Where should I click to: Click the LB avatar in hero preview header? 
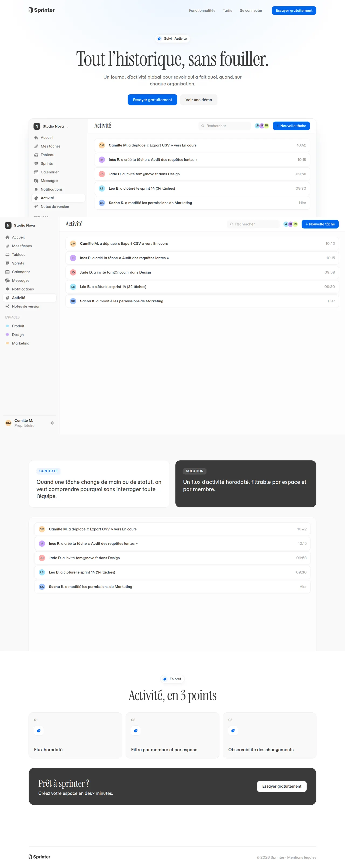coord(257,126)
